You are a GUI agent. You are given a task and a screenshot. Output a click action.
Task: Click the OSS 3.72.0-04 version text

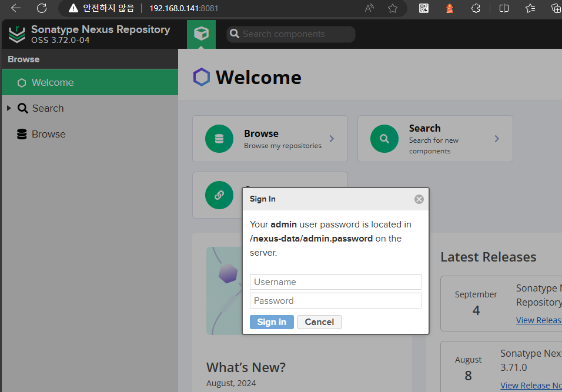(60, 40)
